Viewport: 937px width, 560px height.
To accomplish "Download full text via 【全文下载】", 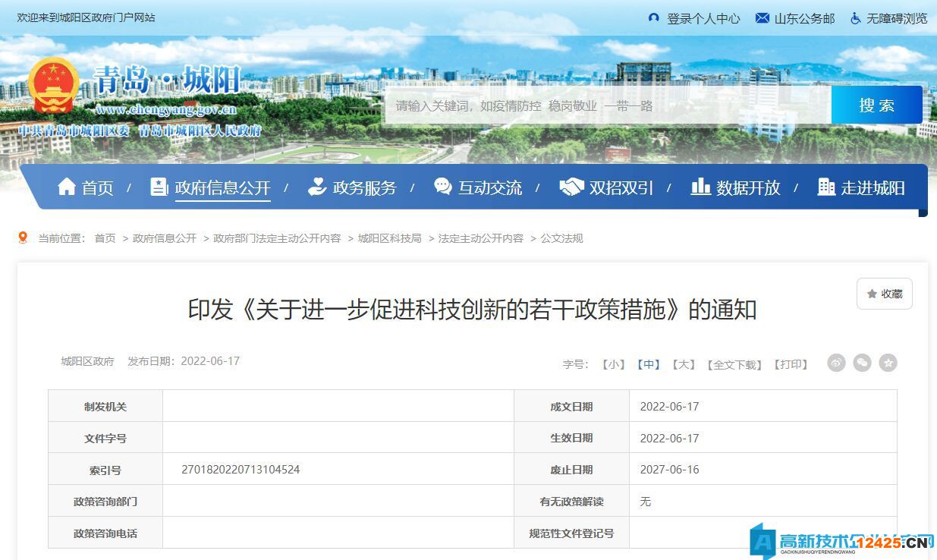I will 734,364.
